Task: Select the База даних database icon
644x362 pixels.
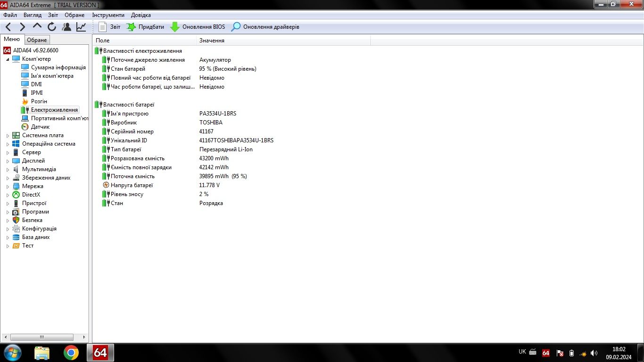Action: [16, 237]
